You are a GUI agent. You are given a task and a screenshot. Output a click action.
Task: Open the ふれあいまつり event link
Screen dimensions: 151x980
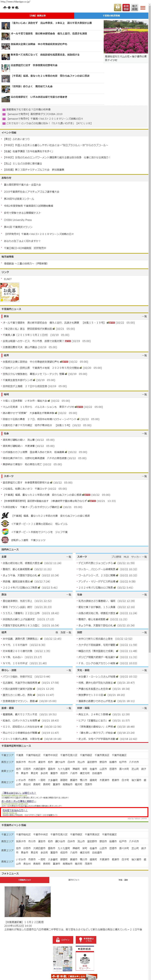click(17, 139)
